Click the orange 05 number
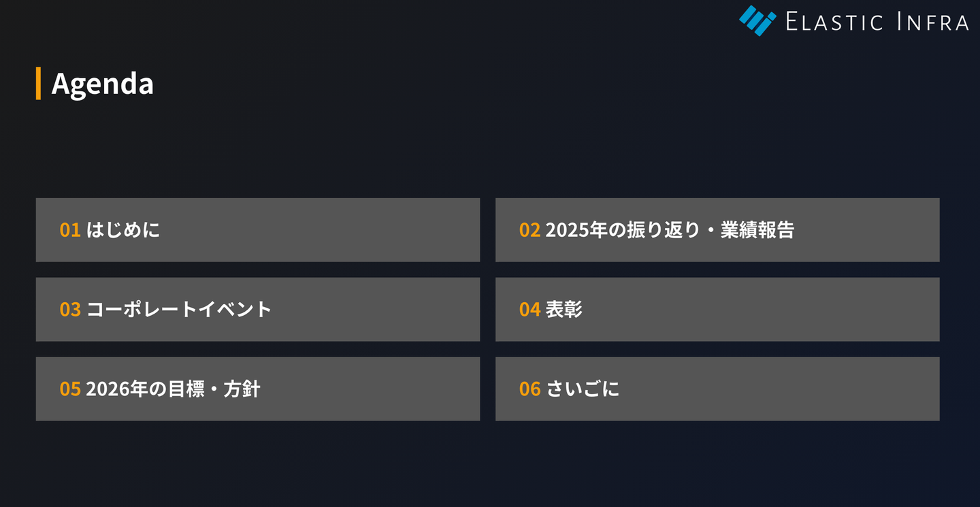 [70, 389]
